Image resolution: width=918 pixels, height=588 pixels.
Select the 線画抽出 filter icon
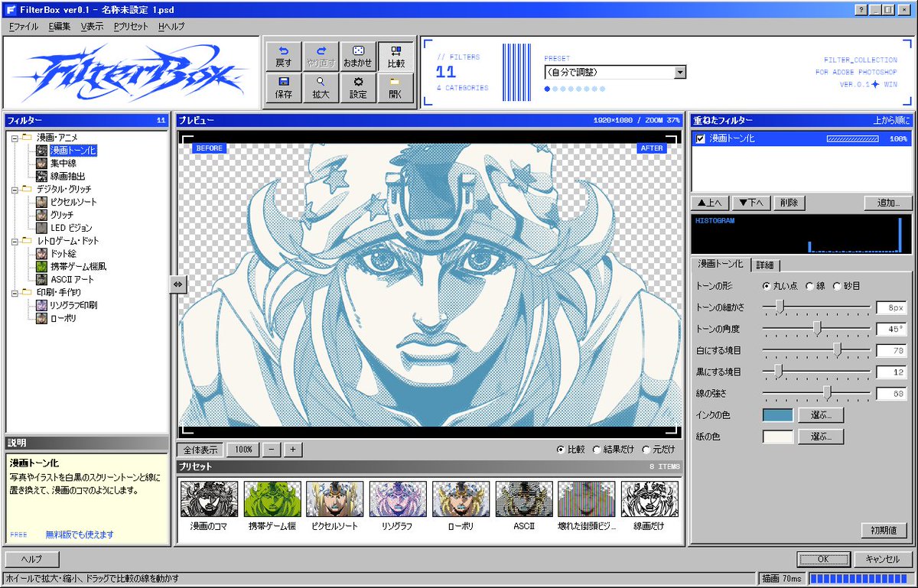click(x=41, y=177)
